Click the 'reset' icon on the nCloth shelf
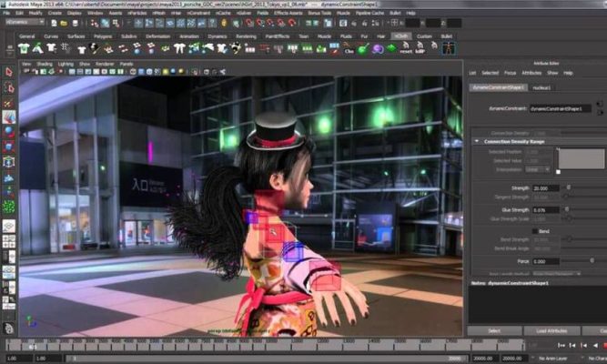Viewport: 607px width, 364px height. point(406,48)
